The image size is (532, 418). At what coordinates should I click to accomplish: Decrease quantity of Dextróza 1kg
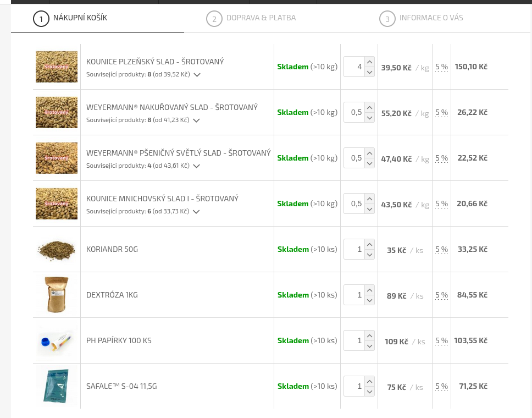(x=369, y=300)
